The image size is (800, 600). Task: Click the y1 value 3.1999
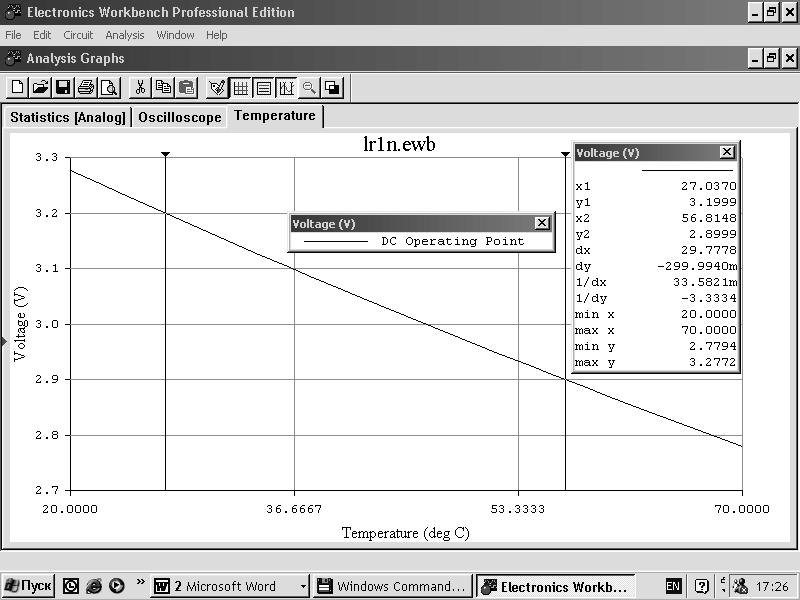click(713, 202)
